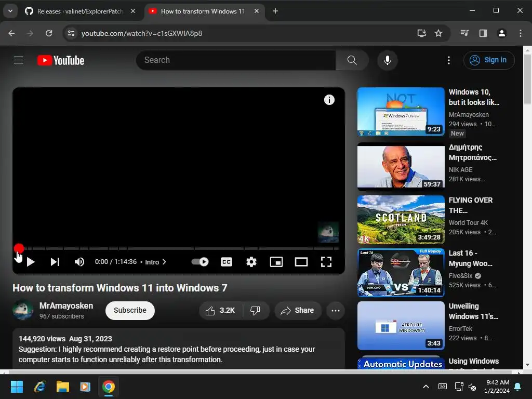Close the ExplorerPatcher Releases tab
The image size is (532, 399).
coord(133,11)
